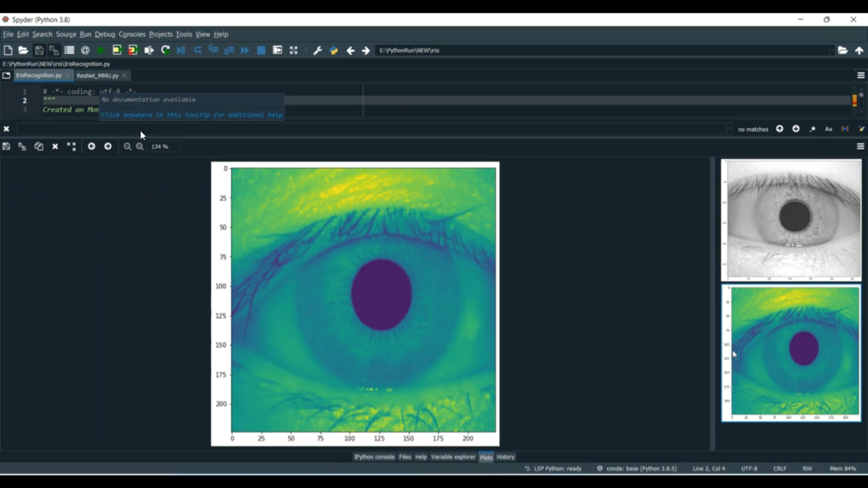The image size is (868, 488).
Task: Toggle case-sensitive search with Aa icon
Action: tap(829, 128)
